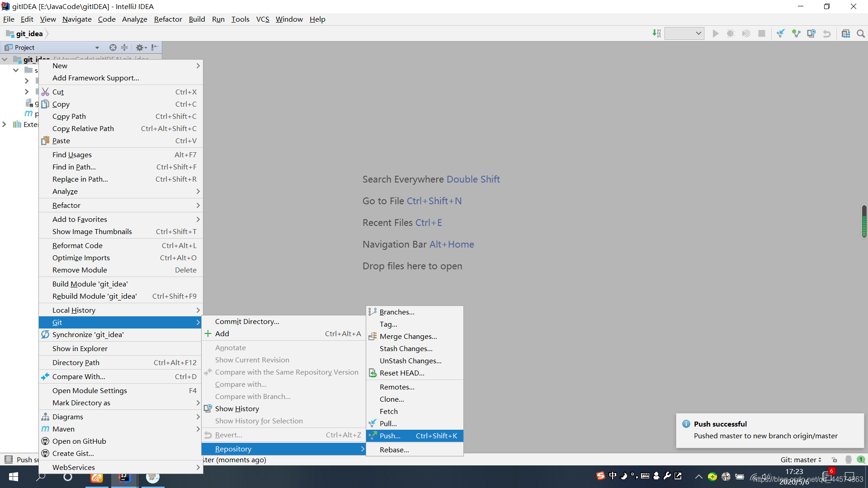Choose Show History in Git submenu
This screenshot has height=488, width=868.
[x=283, y=408]
